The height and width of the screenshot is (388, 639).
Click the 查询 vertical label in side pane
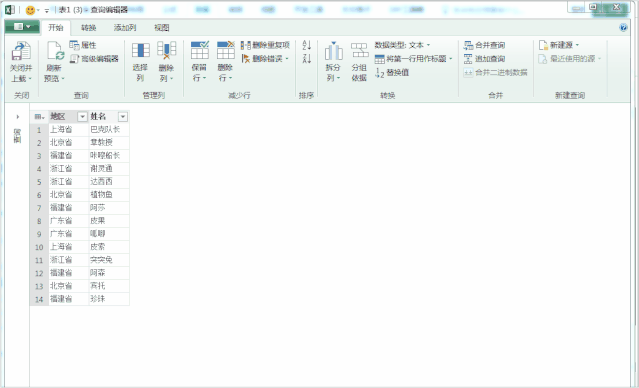tap(17, 136)
